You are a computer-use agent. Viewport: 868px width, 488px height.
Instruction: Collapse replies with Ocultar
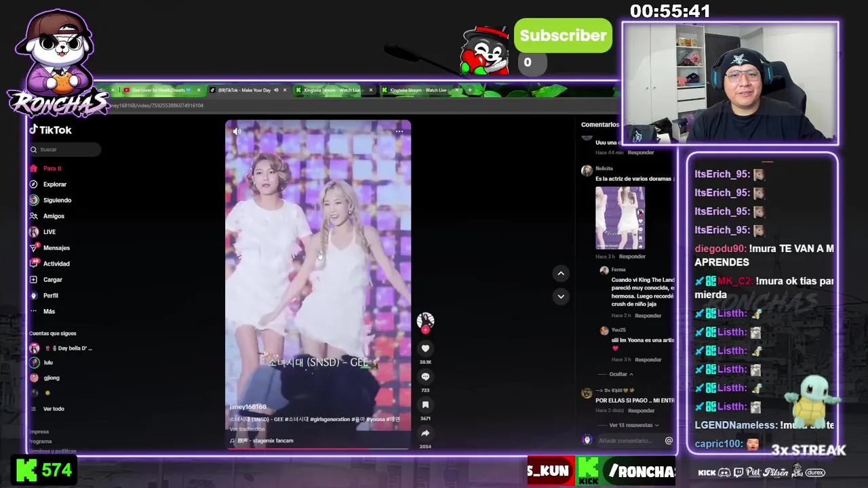(620, 374)
